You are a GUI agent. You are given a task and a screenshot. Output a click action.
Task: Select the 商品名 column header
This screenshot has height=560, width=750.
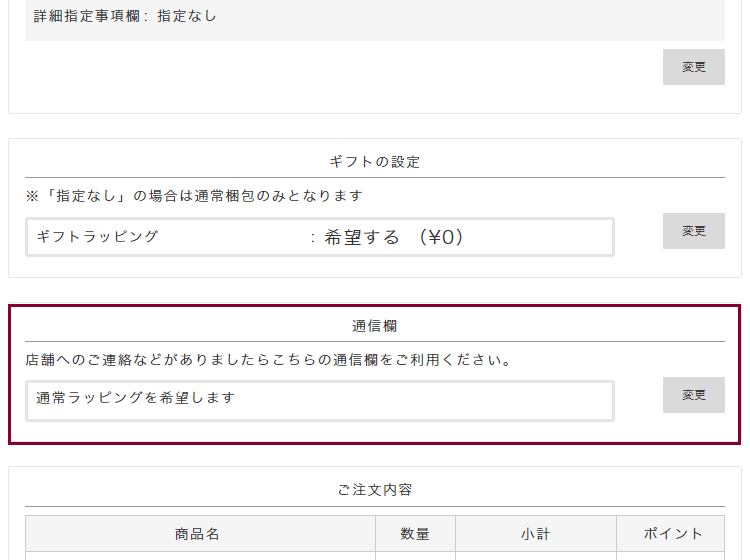[198, 534]
